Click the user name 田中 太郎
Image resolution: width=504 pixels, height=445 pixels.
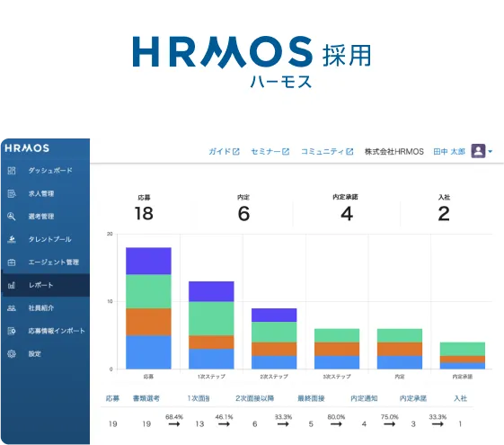tap(449, 151)
